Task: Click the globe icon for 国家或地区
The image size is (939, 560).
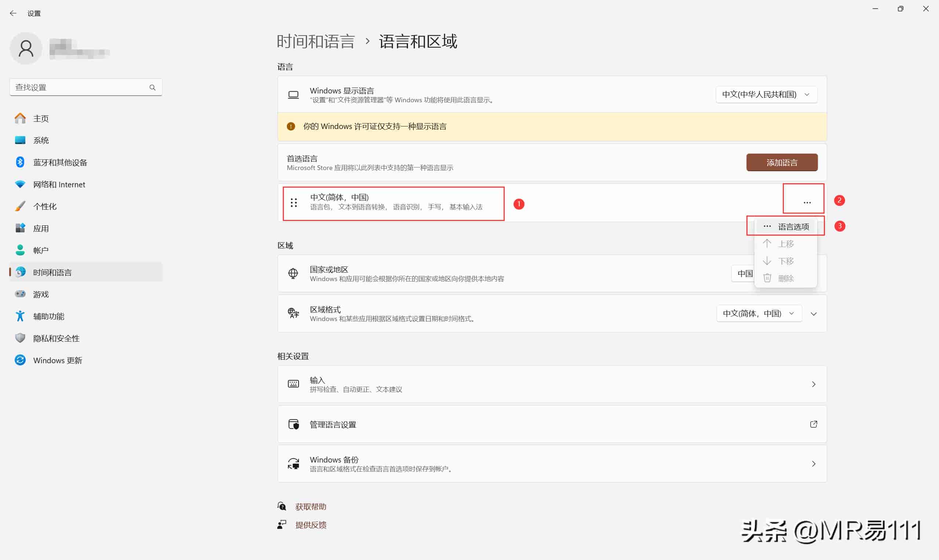Action: 293,273
